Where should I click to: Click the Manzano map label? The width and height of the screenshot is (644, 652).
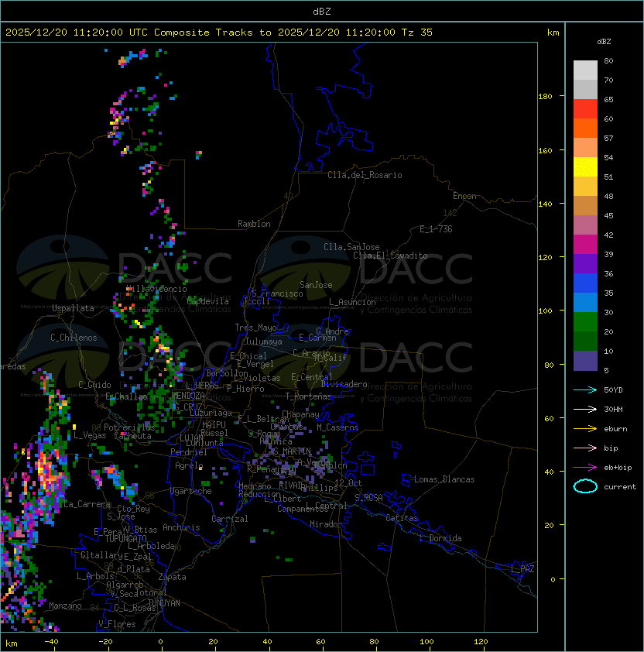(x=65, y=606)
